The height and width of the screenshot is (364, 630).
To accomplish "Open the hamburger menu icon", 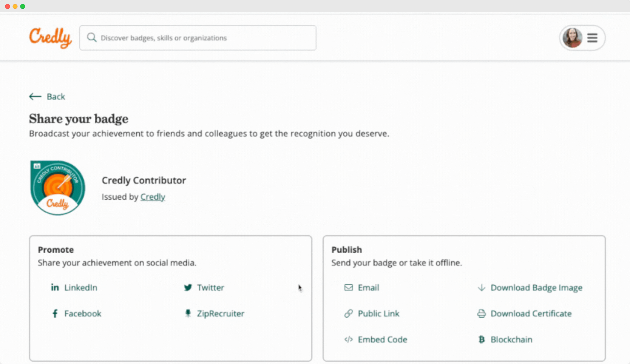I will coord(592,38).
